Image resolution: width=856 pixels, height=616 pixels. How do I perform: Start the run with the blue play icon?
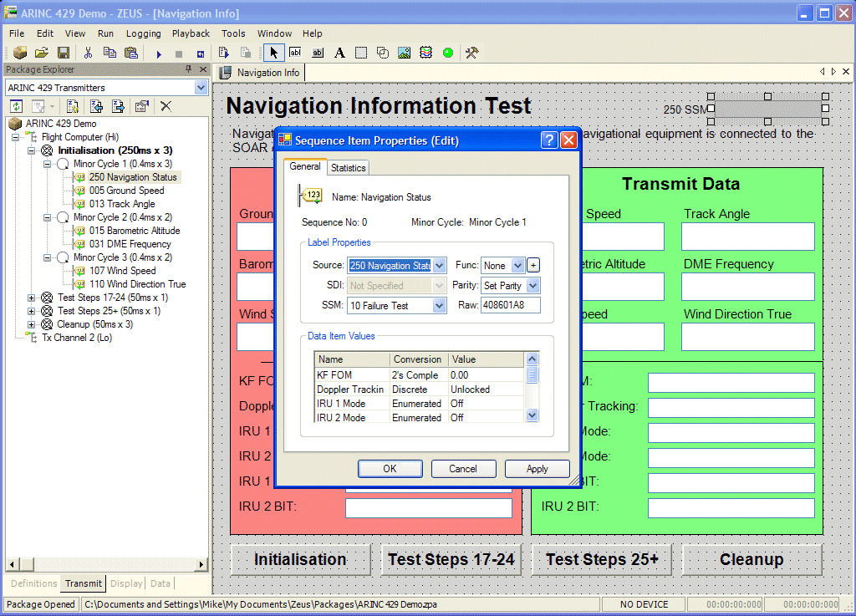coord(159,53)
